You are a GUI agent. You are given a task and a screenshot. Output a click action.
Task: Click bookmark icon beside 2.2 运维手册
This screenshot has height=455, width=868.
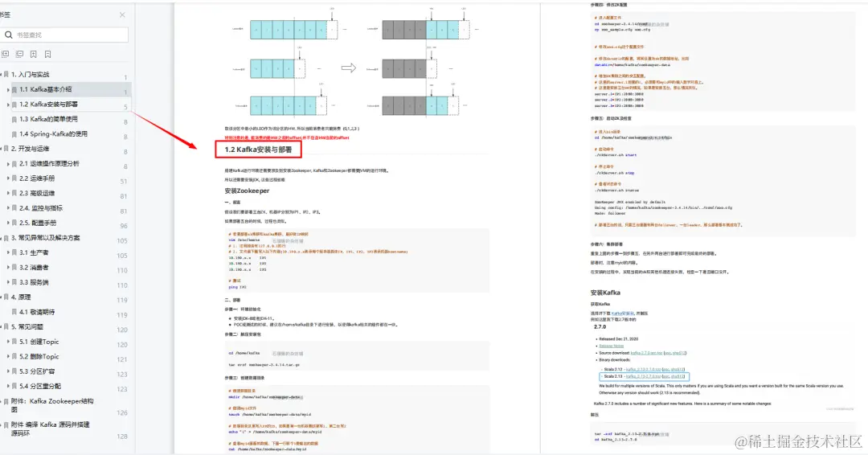pos(14,178)
